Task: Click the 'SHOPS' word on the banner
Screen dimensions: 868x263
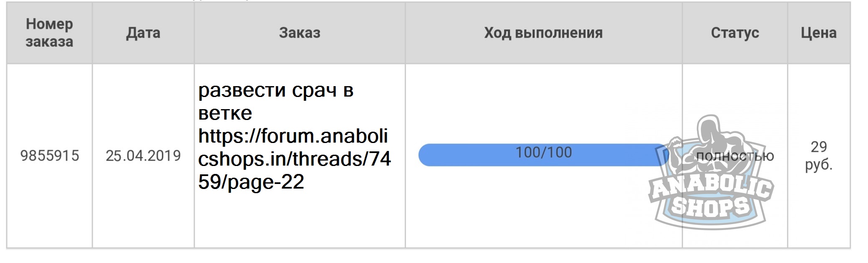Action: [x=711, y=207]
